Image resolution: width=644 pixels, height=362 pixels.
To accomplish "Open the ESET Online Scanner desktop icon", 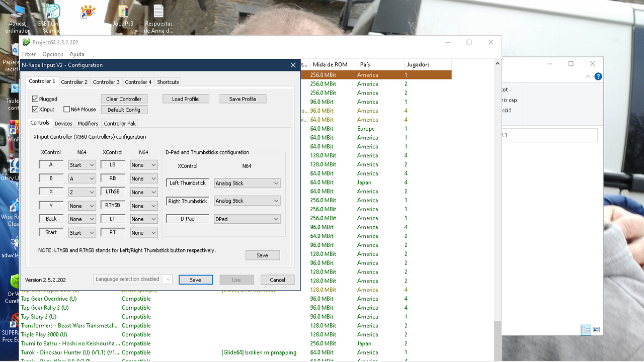I will click(52, 18).
